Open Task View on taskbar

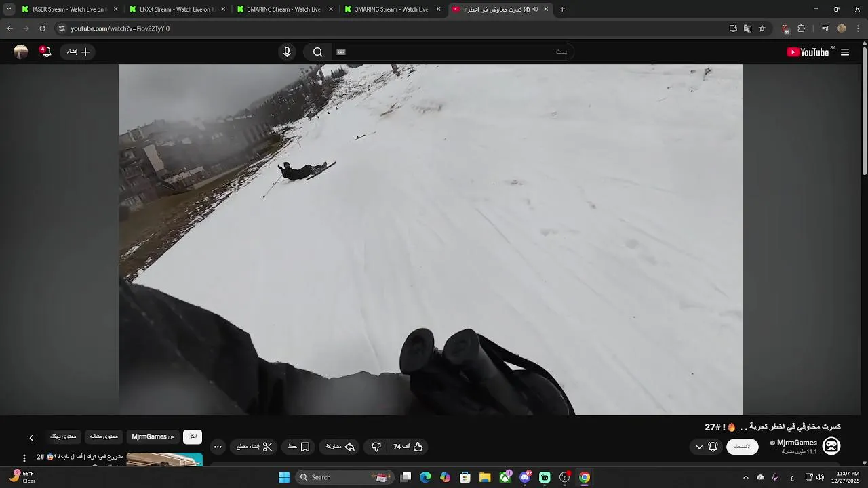click(x=406, y=477)
